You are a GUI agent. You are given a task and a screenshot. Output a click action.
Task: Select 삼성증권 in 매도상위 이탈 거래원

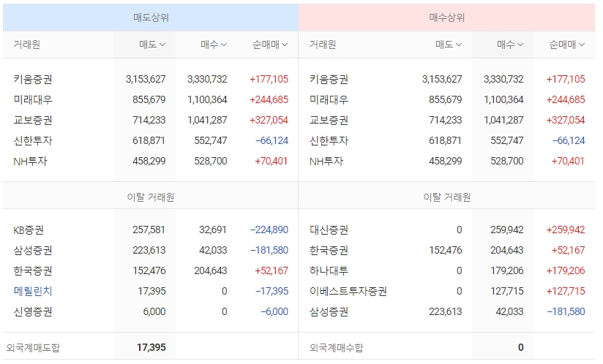[33, 251]
